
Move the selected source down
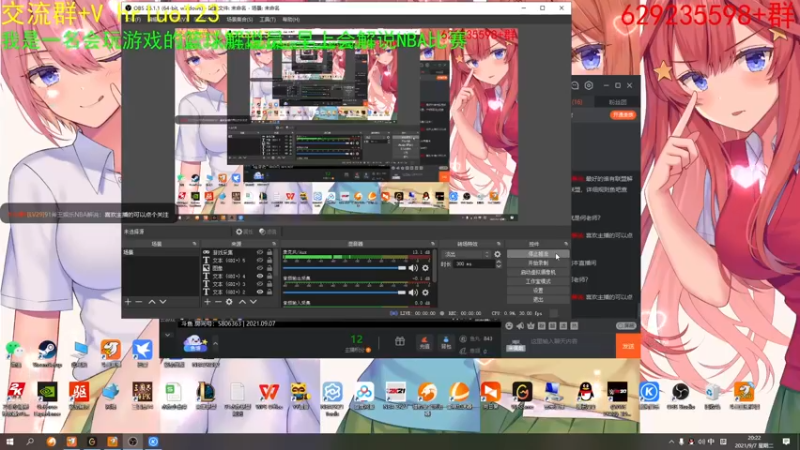click(253, 302)
